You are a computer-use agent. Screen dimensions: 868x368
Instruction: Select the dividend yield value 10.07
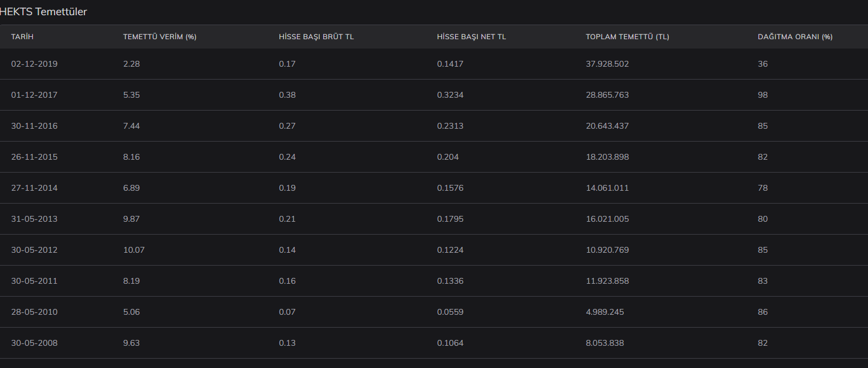(134, 250)
